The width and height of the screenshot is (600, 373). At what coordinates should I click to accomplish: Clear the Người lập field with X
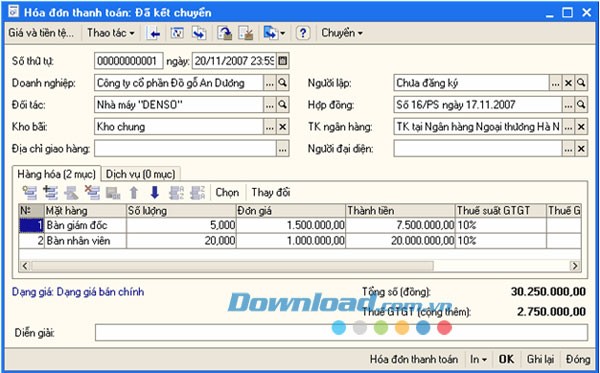click(x=568, y=83)
